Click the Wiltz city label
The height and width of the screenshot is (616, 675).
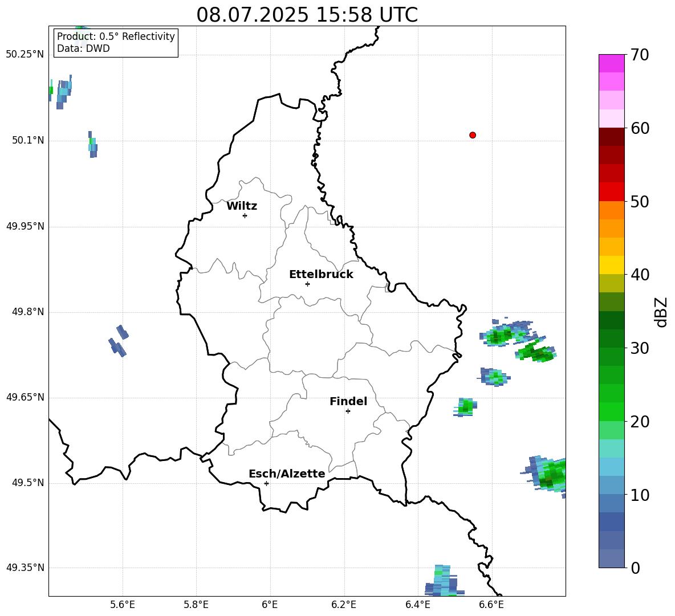coord(242,206)
